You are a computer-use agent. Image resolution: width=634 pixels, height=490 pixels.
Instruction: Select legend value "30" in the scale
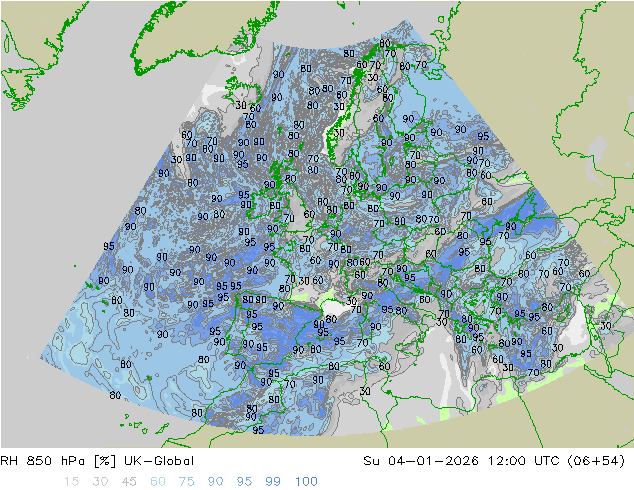(100, 482)
